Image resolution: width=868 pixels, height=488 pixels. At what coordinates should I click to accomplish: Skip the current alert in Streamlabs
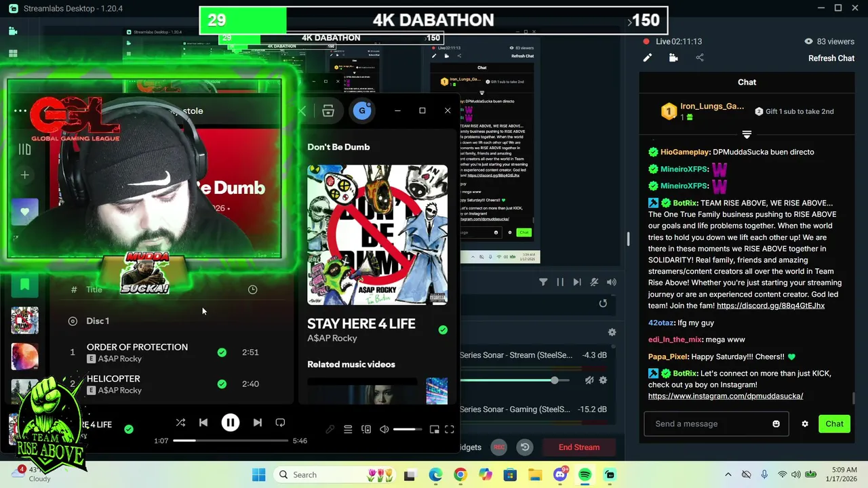coord(577,282)
